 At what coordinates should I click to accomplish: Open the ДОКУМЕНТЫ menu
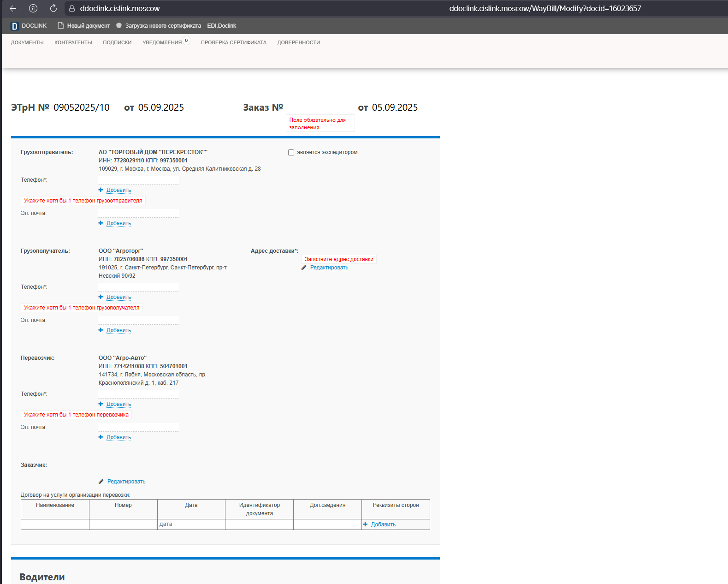27,42
